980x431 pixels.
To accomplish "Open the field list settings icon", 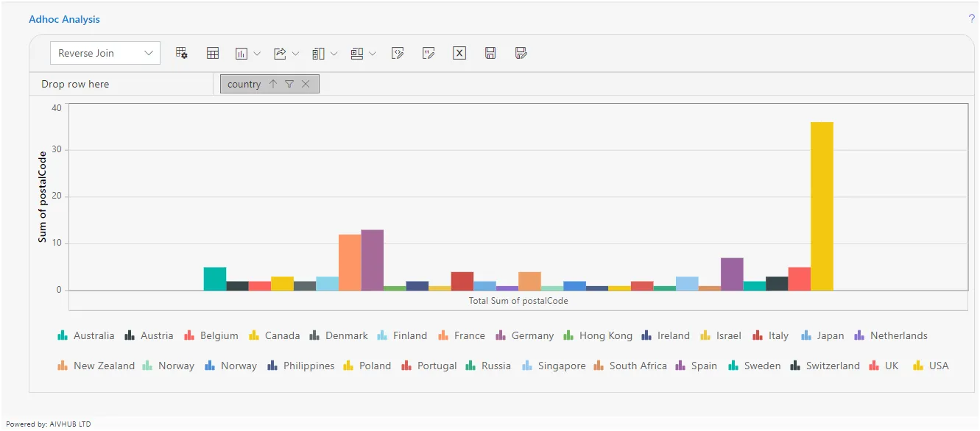I will click(182, 53).
